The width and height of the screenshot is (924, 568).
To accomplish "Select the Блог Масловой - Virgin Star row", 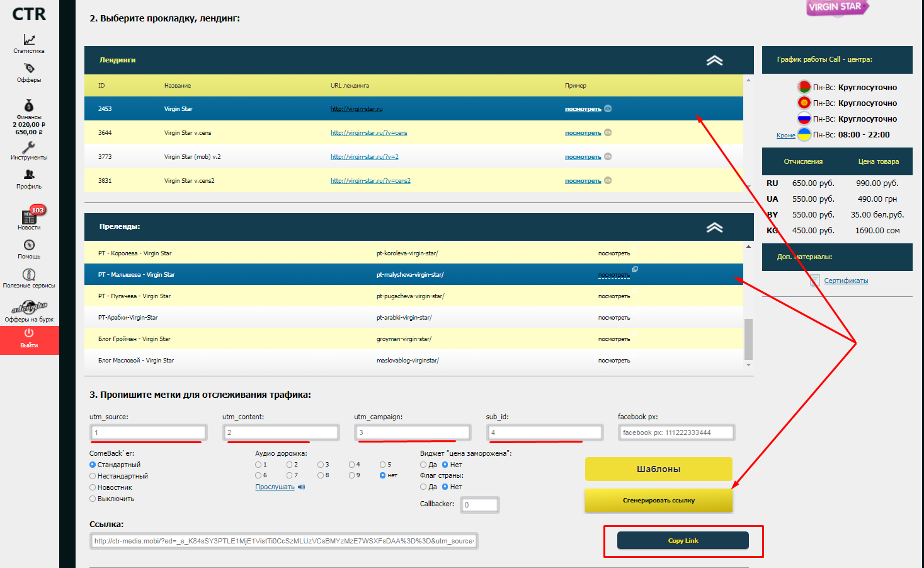I will click(414, 360).
